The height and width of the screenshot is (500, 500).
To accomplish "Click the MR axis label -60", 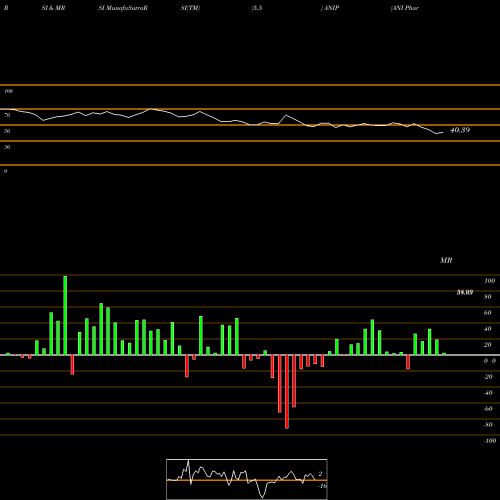I will tap(488, 409).
